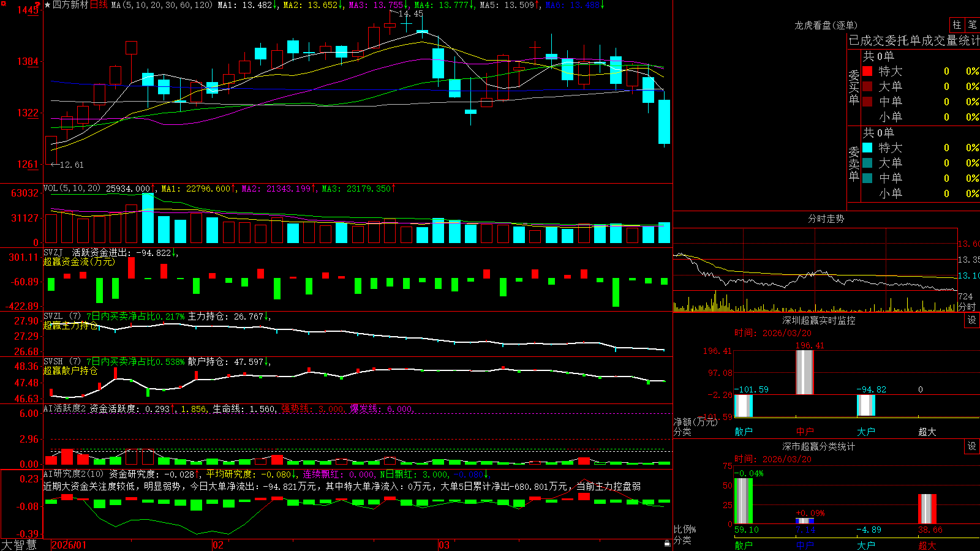Viewport: 980px width, 551px height.
Task: Click the 委卖单 section label
Action: [854, 164]
